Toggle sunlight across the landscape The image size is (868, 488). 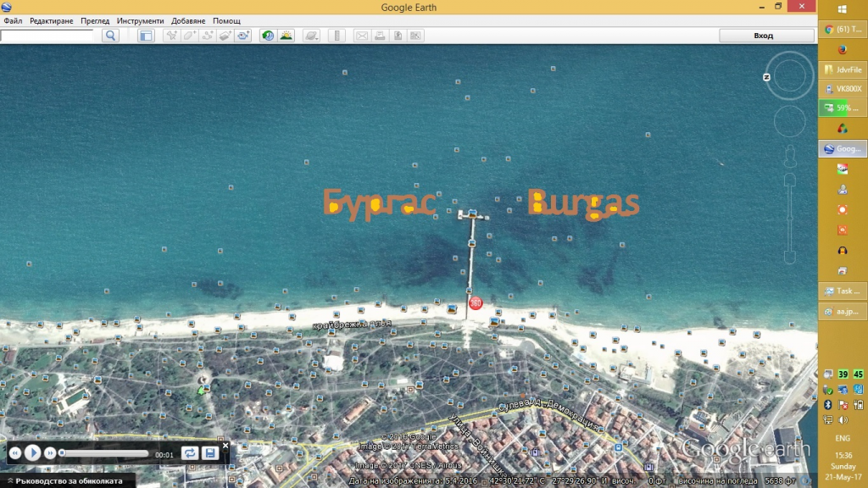point(287,36)
